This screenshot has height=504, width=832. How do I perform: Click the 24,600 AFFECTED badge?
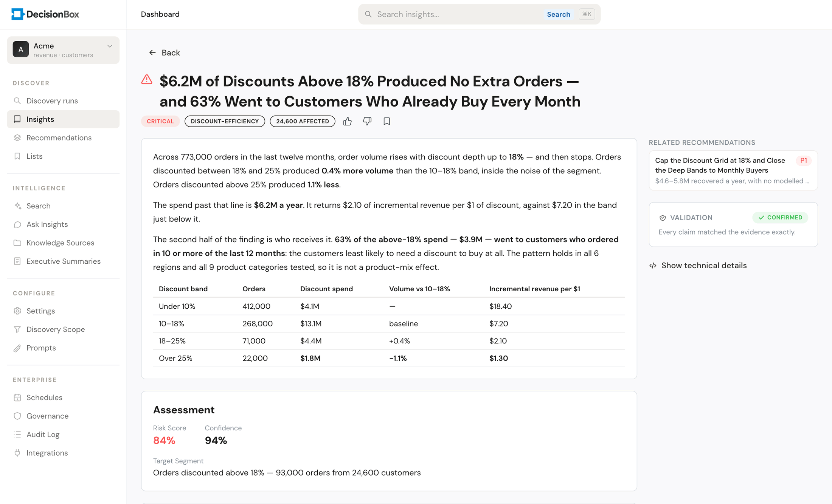click(x=303, y=121)
